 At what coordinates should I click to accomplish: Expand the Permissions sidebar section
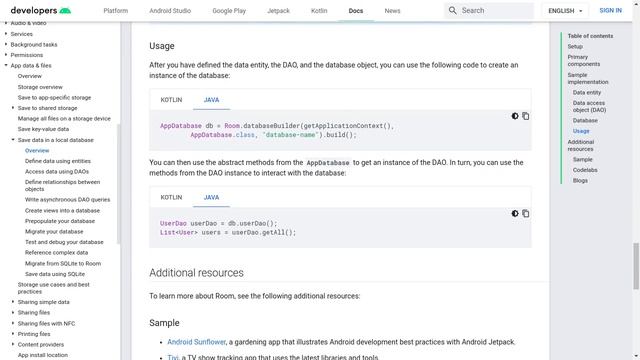point(6,55)
